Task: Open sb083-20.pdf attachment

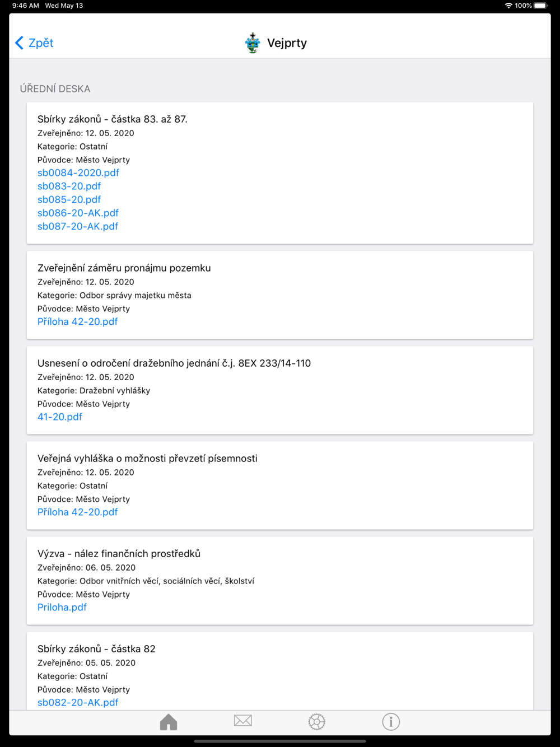Action: tap(69, 186)
